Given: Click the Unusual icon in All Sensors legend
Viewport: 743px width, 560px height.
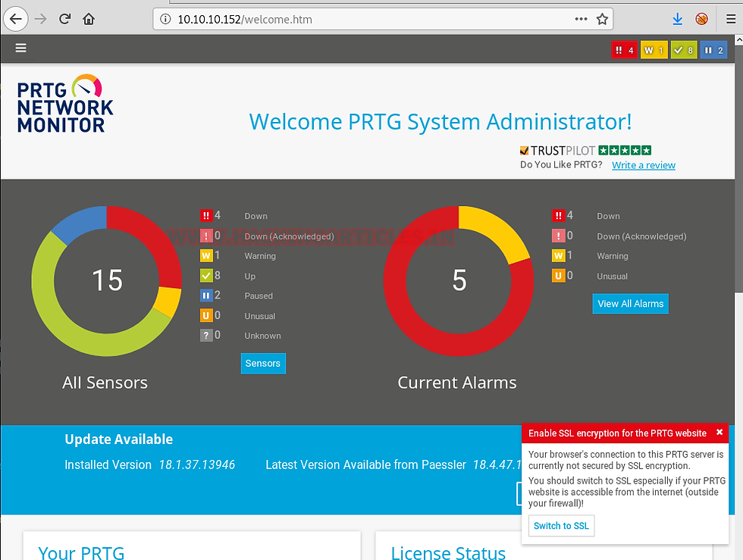Looking at the screenshot, I should click(206, 315).
